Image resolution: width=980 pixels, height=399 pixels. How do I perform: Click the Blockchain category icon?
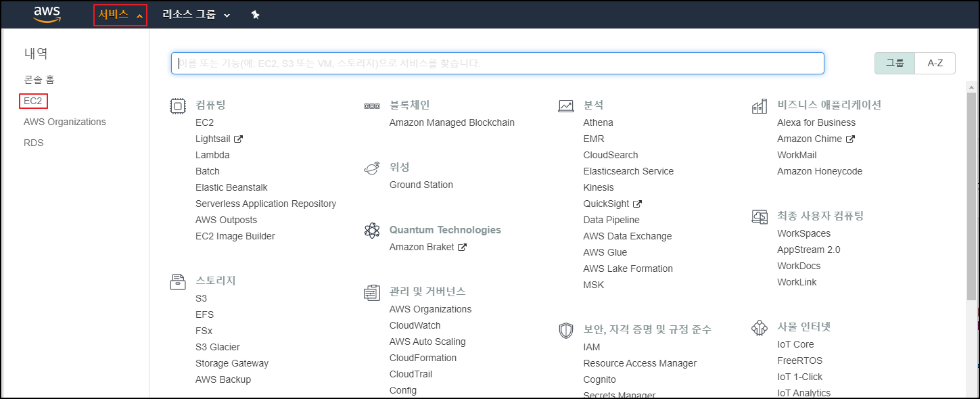point(371,106)
